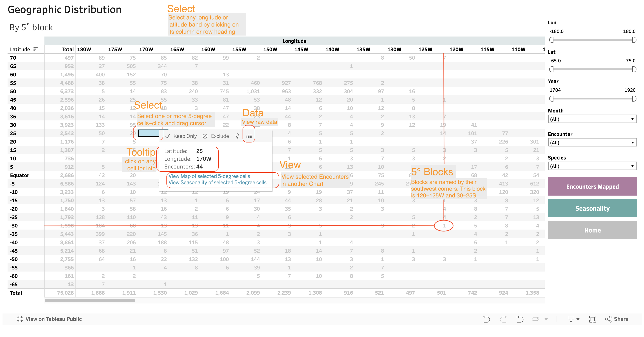Click the Latitude sort icon
Viewport: 644px width, 337px height.
(35, 49)
